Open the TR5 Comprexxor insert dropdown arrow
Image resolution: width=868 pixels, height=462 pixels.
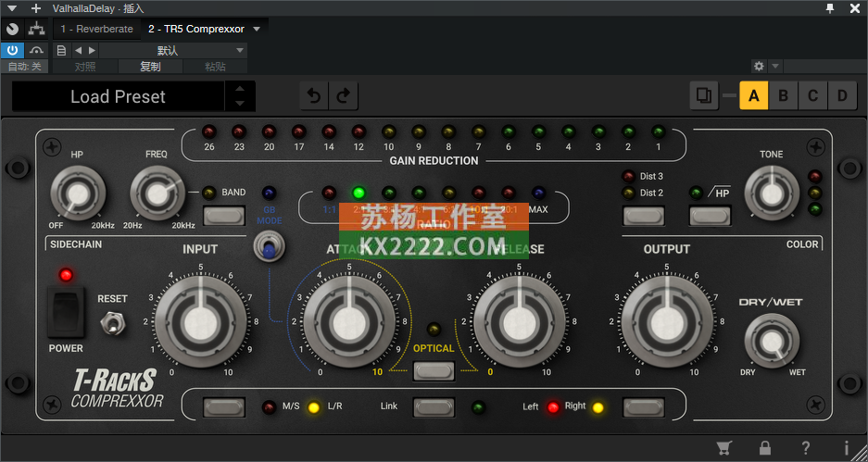coord(257,29)
